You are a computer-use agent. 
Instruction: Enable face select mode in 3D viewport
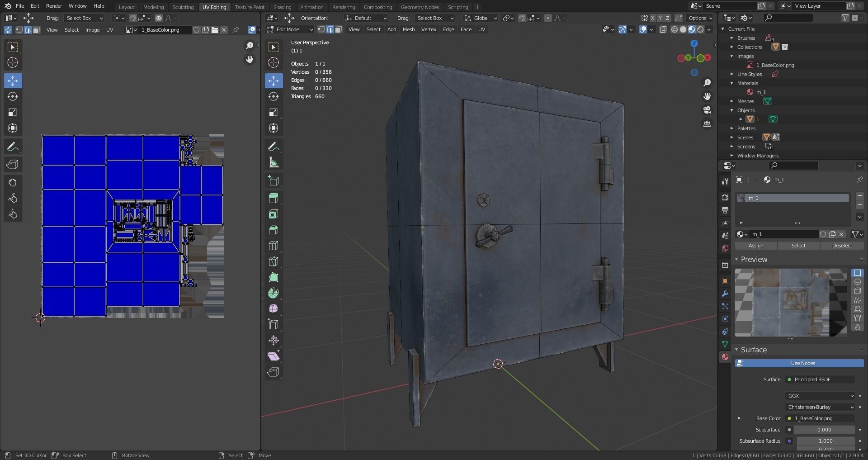coord(339,29)
